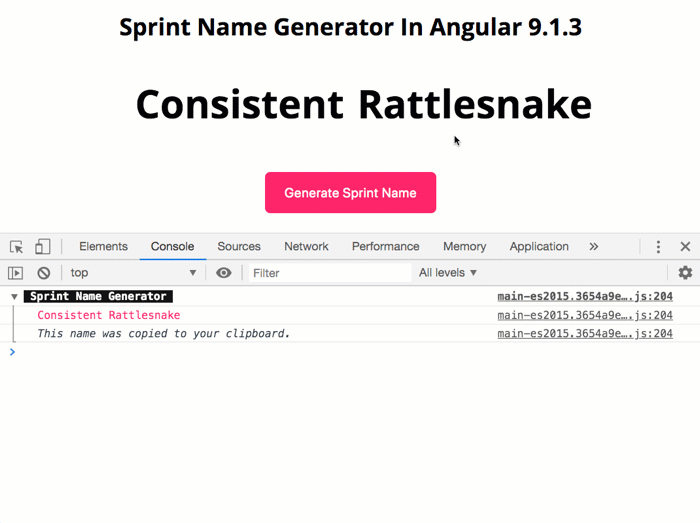
Task: Open source link beside Consistent Rattlesnake log
Action: point(585,315)
